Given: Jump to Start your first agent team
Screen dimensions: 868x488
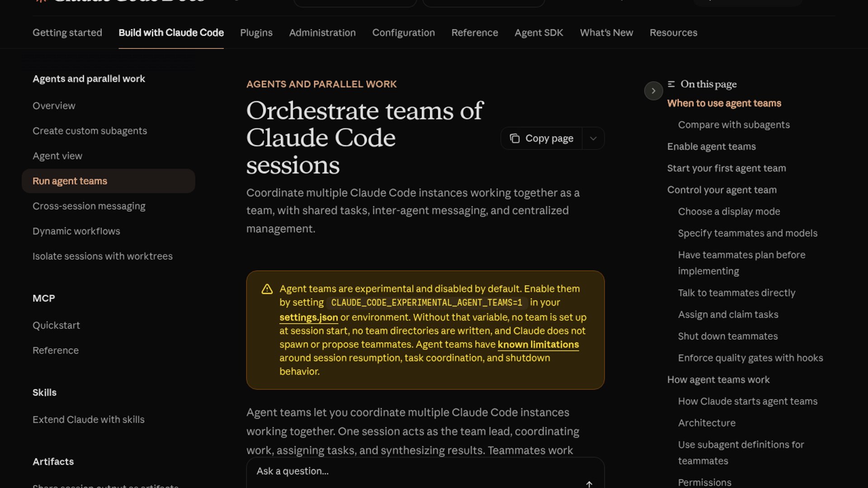Looking at the screenshot, I should tap(726, 168).
